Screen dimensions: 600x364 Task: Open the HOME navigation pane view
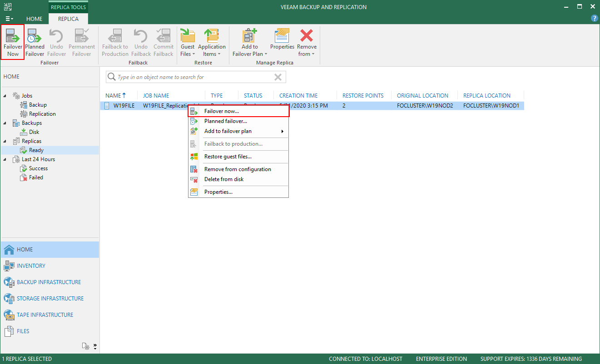click(50, 250)
